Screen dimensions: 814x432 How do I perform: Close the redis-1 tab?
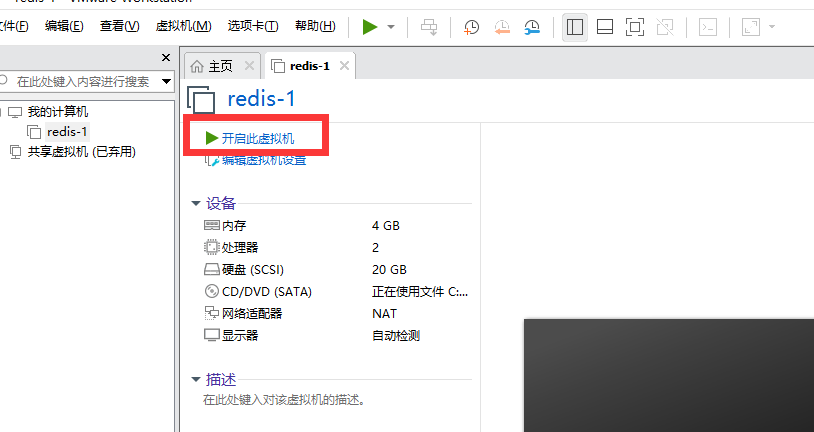(x=344, y=66)
